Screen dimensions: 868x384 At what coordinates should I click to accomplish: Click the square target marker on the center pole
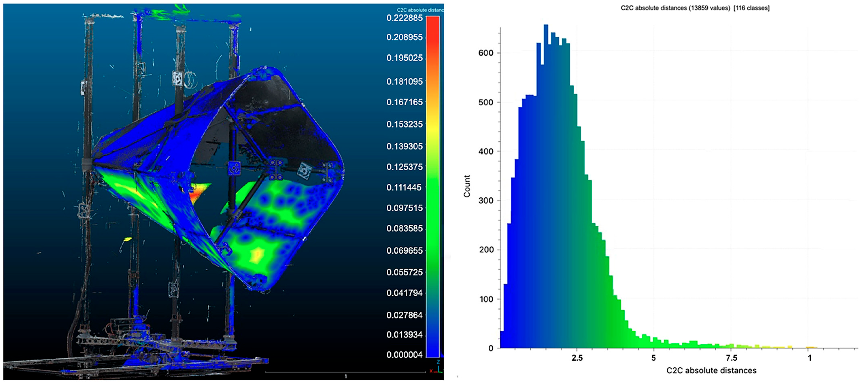pyautogui.click(x=234, y=168)
